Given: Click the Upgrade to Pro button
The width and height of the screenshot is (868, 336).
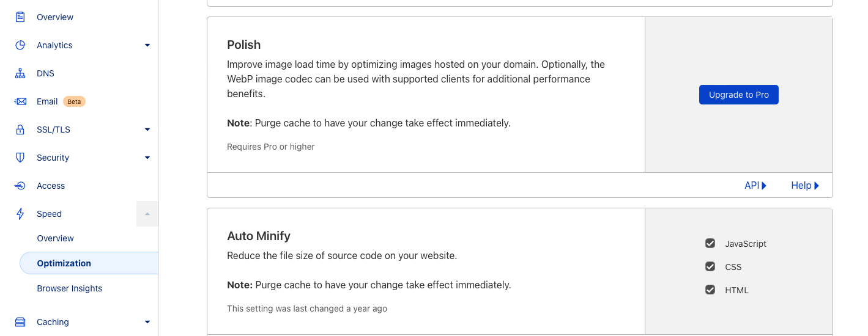Looking at the screenshot, I should (x=739, y=95).
